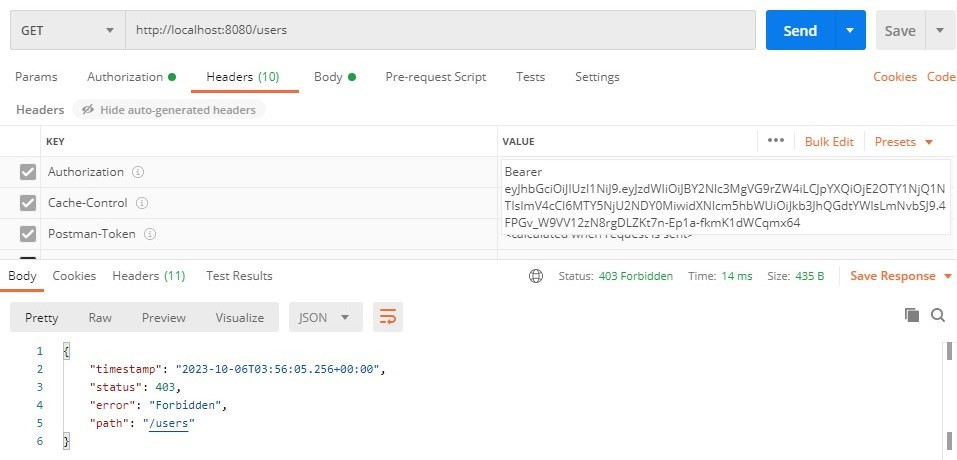Click the Postman-Token key cell
957x460 pixels.
click(x=269, y=234)
